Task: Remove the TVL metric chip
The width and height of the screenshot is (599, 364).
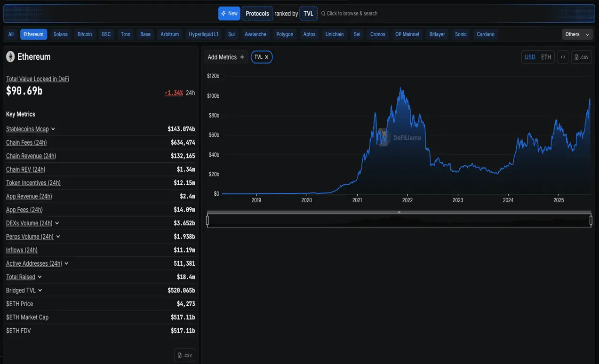Action: (x=267, y=57)
